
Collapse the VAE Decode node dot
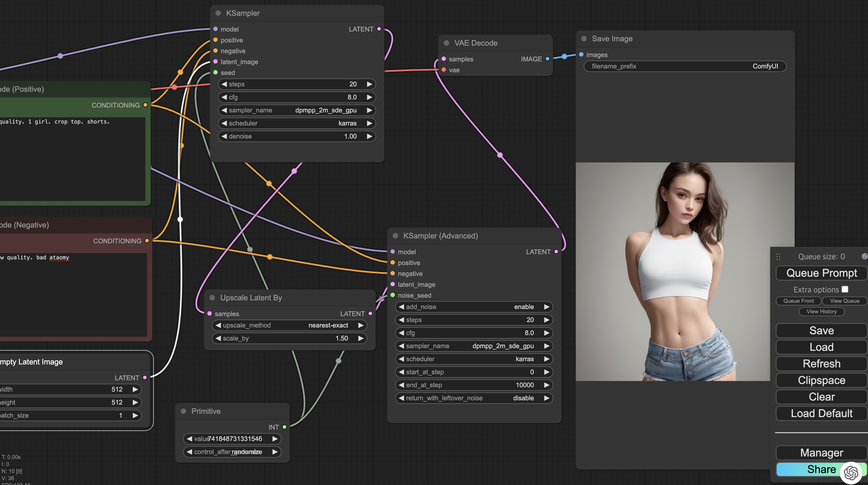coord(447,43)
